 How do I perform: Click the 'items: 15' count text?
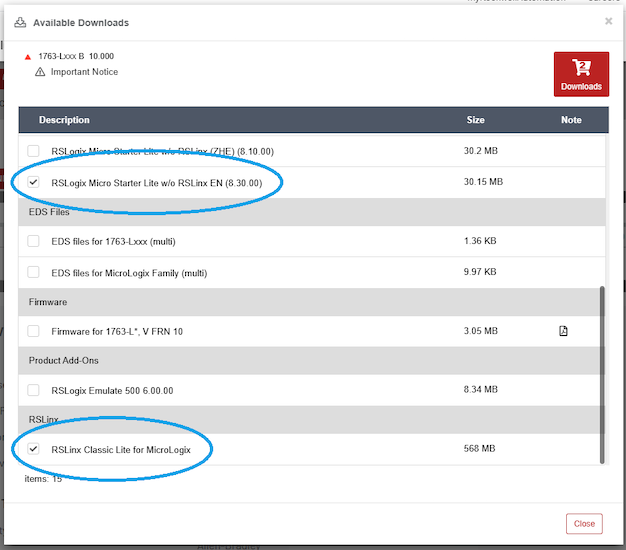pyautogui.click(x=43, y=479)
